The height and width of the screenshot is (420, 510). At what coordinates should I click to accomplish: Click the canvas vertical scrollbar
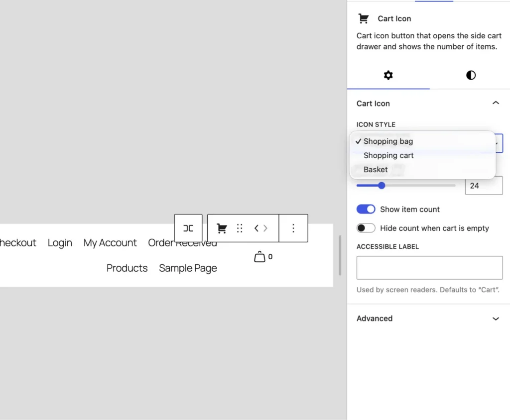click(340, 255)
